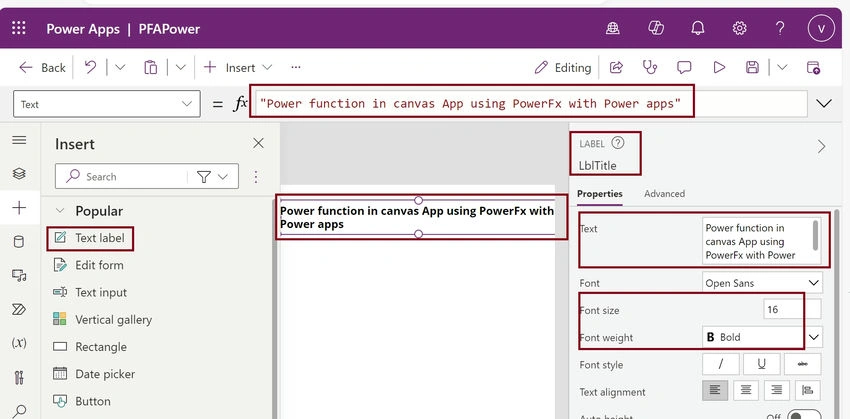The height and width of the screenshot is (419, 850).
Task: Insert an Edit form control
Action: point(89,265)
